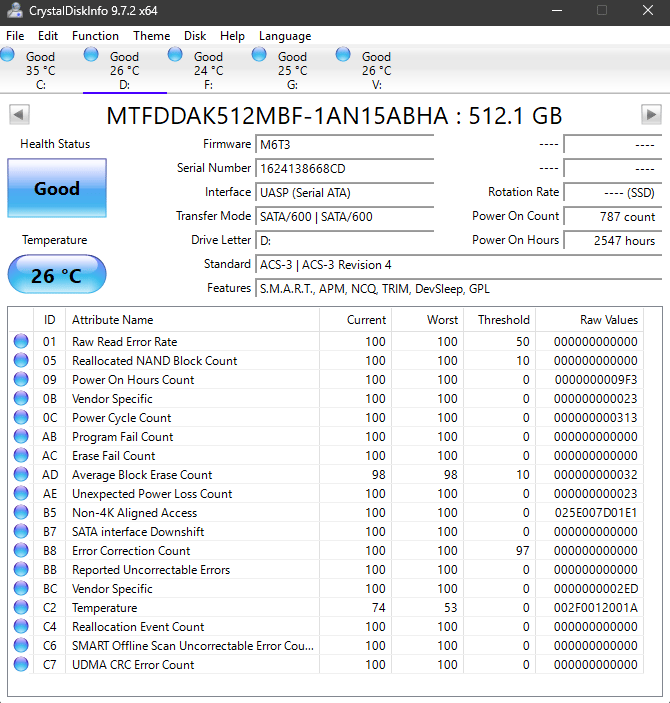Click the CrystalDiskInfo app icon in title bar
Screen dimensions: 670x703
coord(14,10)
